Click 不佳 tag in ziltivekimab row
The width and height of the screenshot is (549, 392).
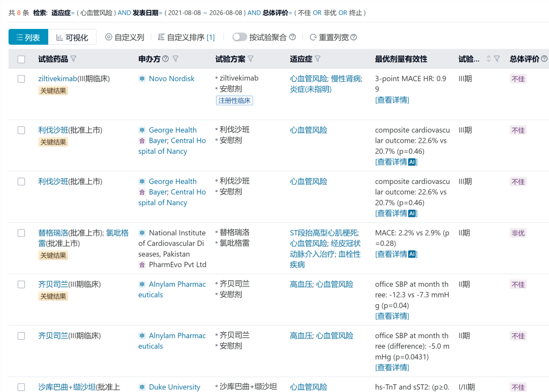coord(518,79)
